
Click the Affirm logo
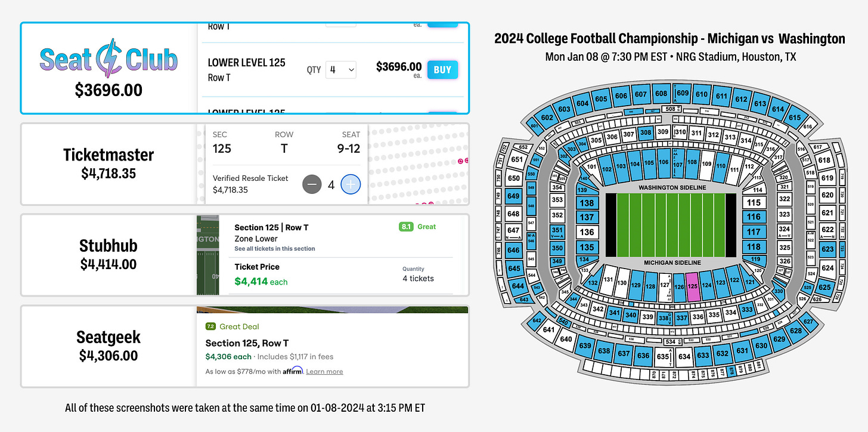(293, 371)
